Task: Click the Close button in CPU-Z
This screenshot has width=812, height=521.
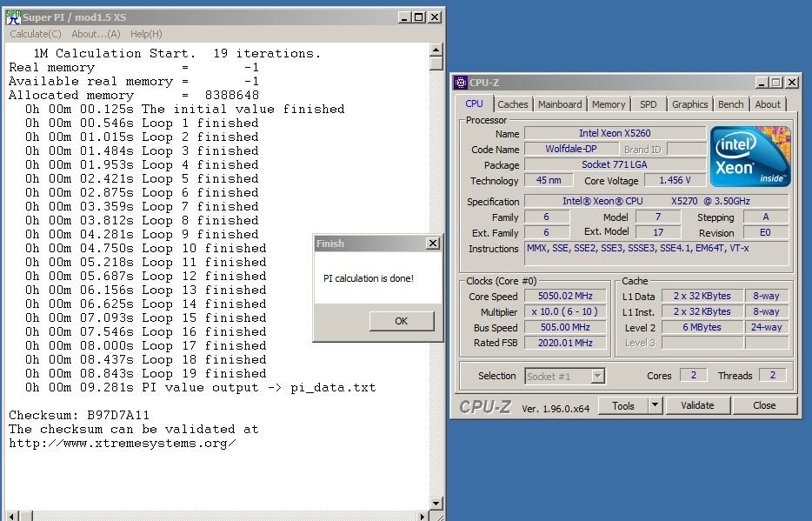Action: coord(764,405)
